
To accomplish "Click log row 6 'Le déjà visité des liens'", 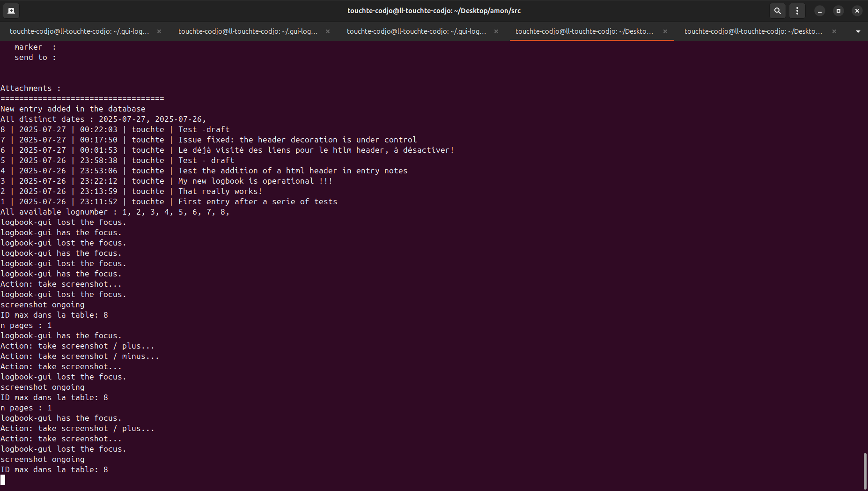I will point(228,150).
